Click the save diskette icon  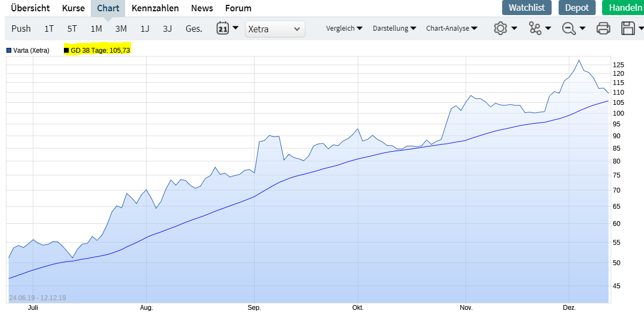point(627,29)
